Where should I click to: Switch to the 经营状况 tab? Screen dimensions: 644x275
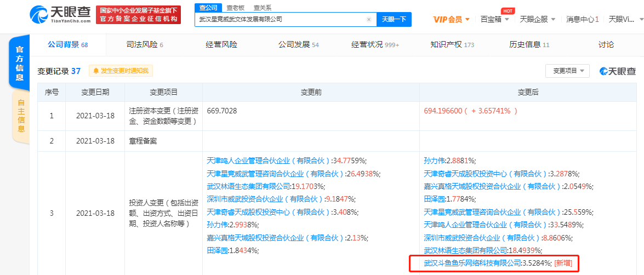click(x=375, y=45)
